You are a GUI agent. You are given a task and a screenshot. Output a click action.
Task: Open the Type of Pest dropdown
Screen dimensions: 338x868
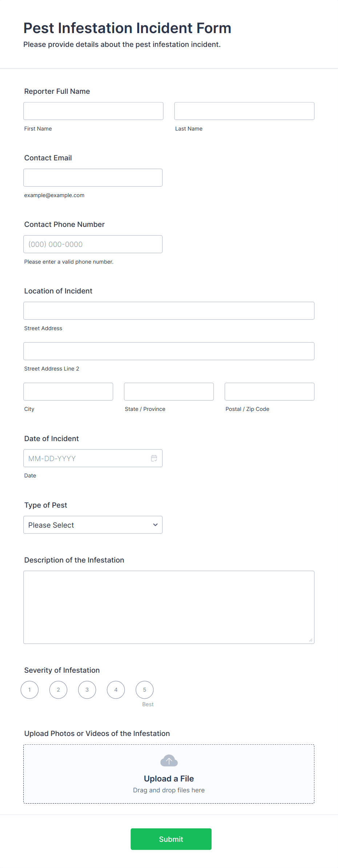click(93, 525)
